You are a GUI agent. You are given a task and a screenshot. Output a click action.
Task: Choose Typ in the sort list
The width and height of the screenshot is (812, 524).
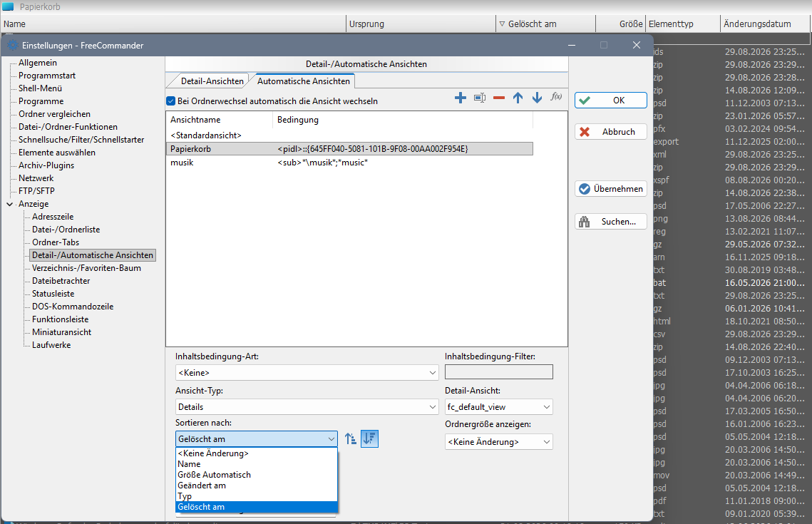point(257,496)
